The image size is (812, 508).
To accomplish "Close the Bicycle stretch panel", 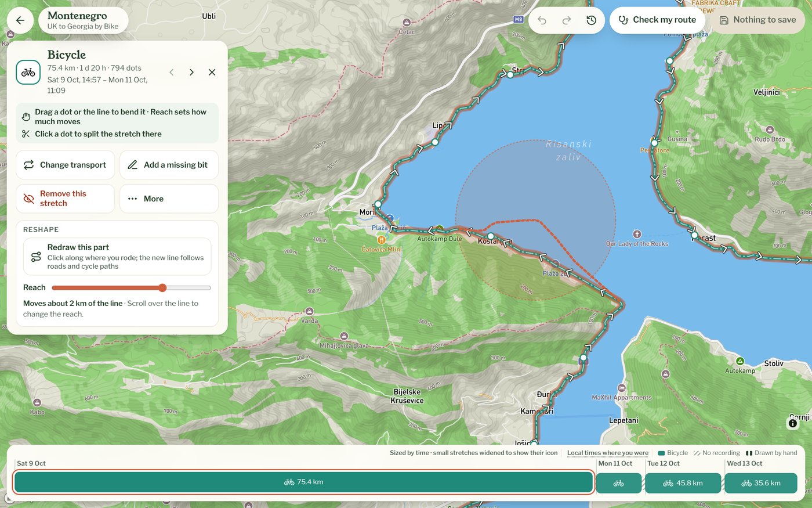I will click(212, 73).
